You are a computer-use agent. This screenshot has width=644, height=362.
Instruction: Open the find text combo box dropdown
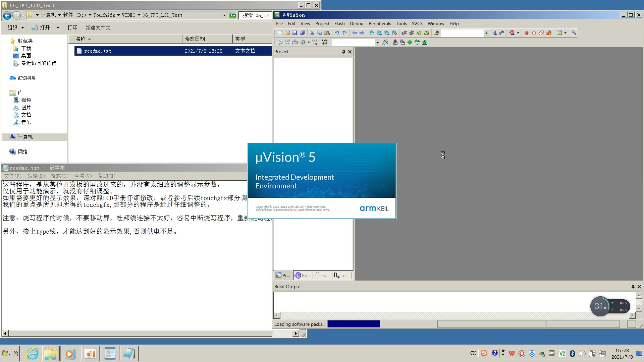(486, 33)
